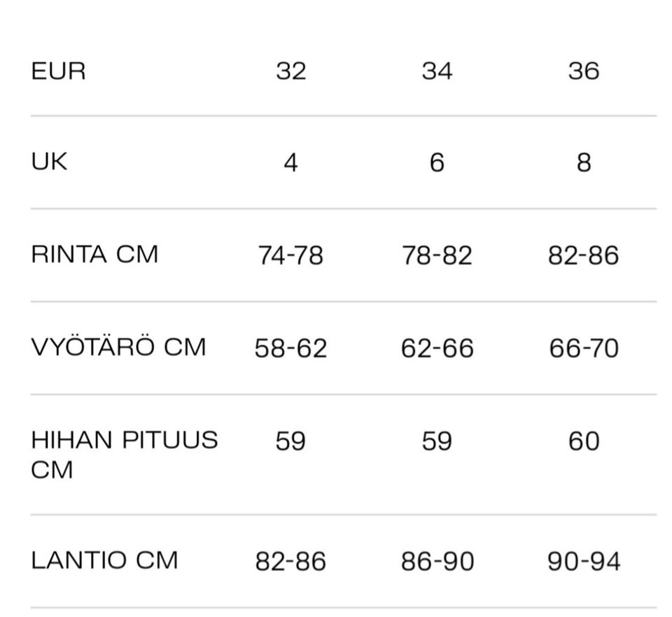Click sleeve length value 60
Screen dimensions: 672x617
tap(583, 442)
